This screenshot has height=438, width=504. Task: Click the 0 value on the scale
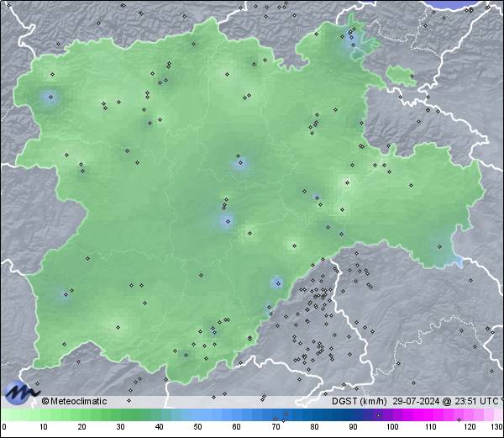coord(4,427)
